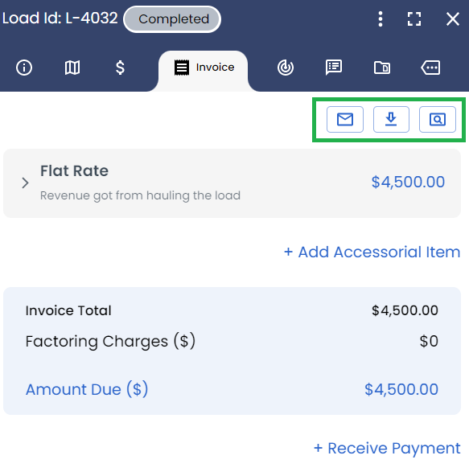Open the notes chat tab icon
Screen dimensions: 469x476
pyautogui.click(x=334, y=68)
